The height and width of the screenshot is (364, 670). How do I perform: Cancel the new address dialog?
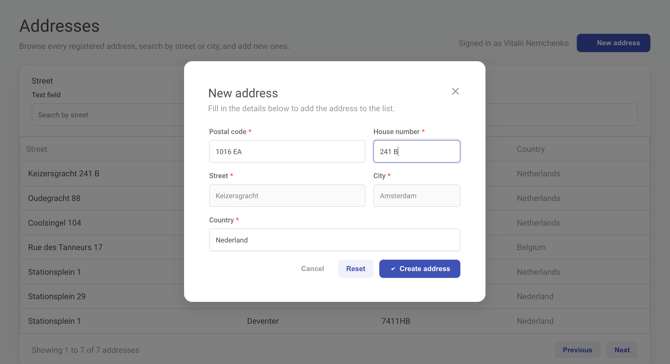(x=312, y=269)
